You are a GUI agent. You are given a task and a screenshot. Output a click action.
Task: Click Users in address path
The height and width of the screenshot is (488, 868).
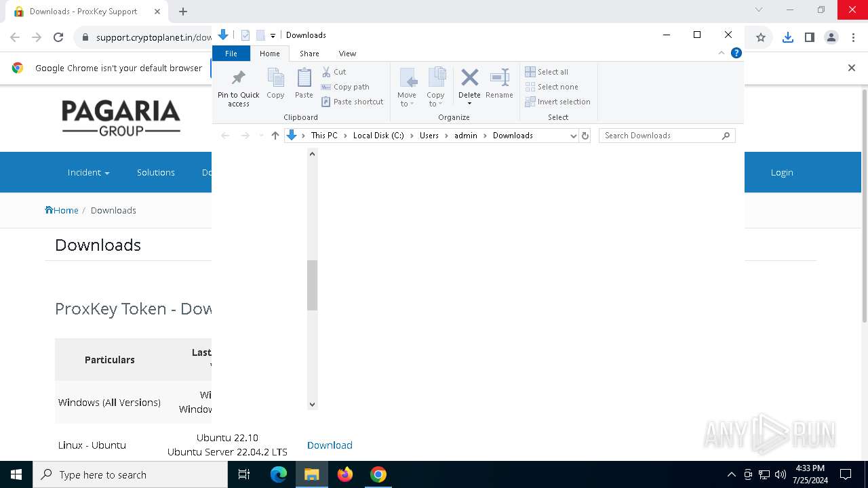429,136
